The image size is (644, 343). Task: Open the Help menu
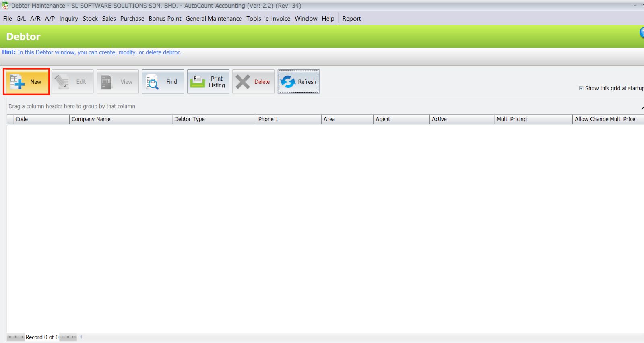[328, 19]
